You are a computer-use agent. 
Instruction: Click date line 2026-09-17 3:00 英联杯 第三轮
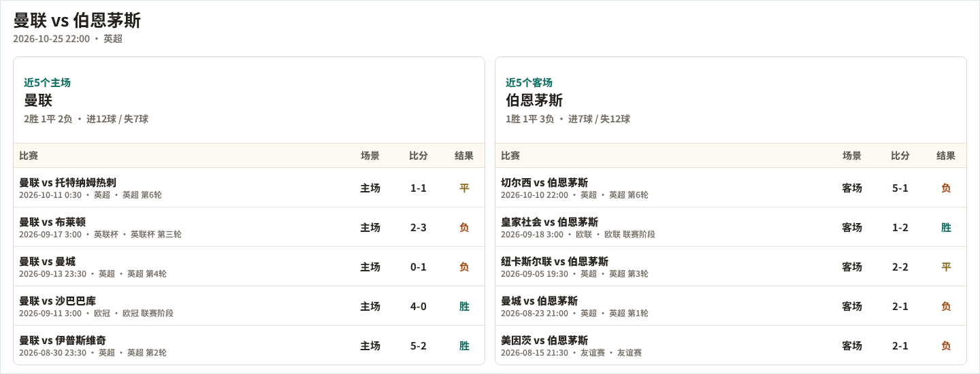tap(100, 235)
